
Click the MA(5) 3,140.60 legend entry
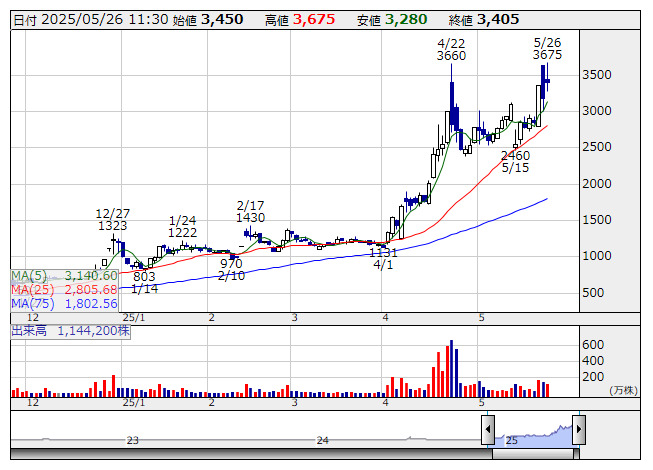click(64, 276)
